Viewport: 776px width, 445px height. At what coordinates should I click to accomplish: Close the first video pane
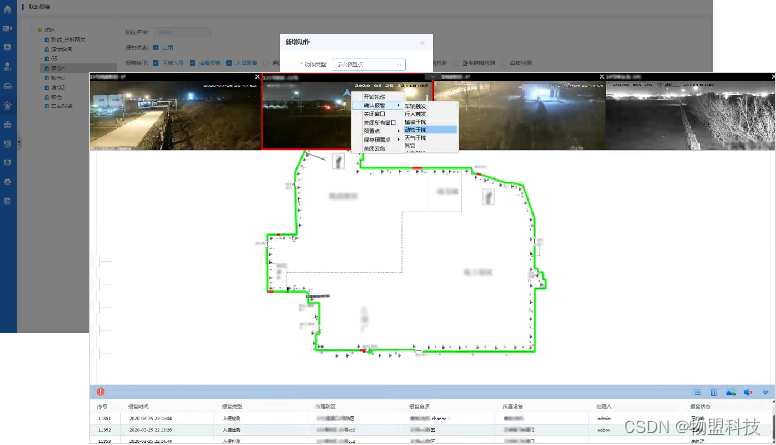257,77
